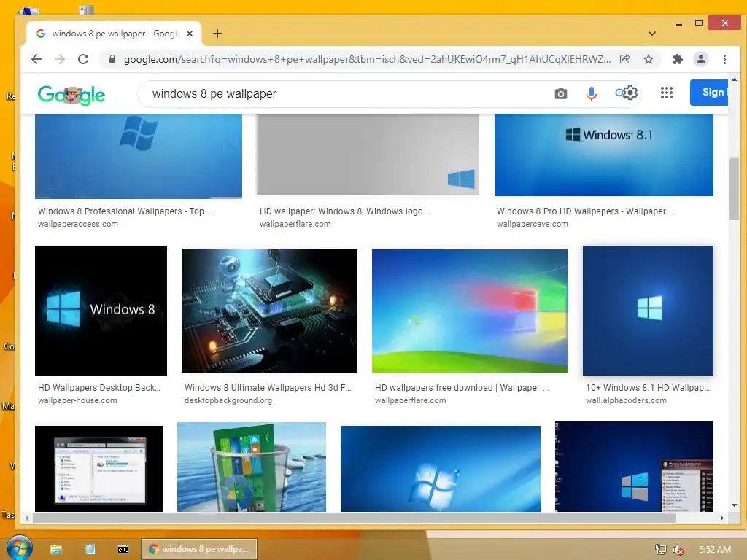
Task: Click the Sign in button
Action: [709, 93]
